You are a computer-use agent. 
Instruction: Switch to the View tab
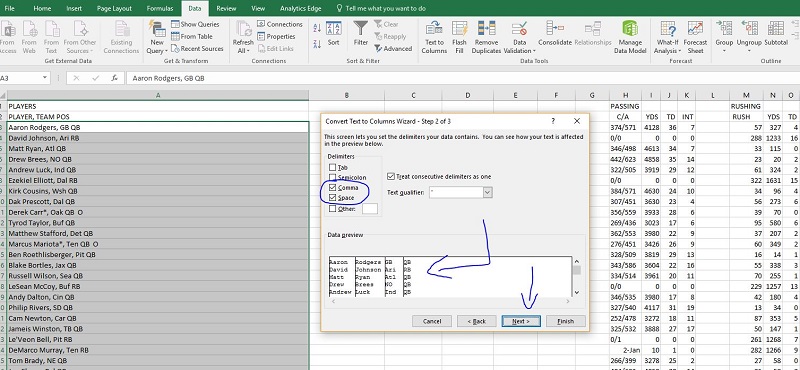[x=258, y=8]
